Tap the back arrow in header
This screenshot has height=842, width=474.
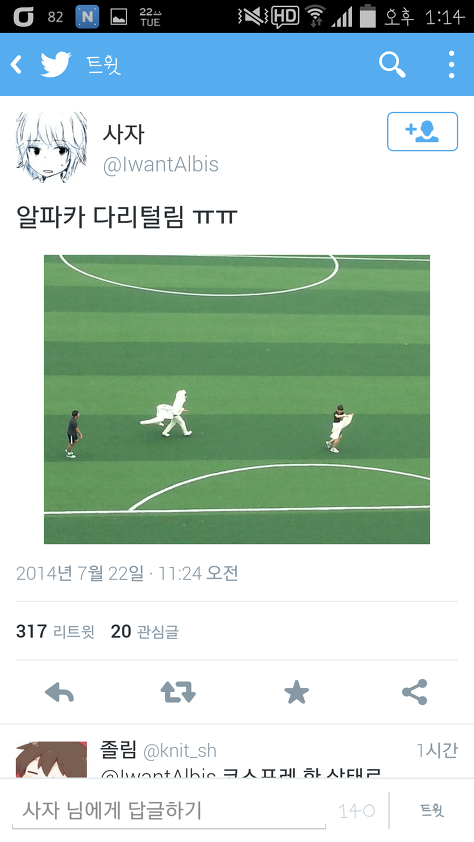click(x=17, y=65)
